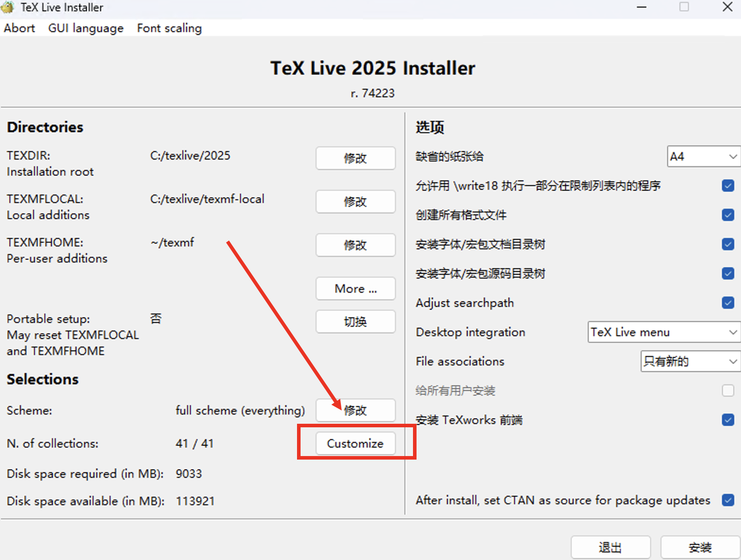The width and height of the screenshot is (741, 560).
Task: Toggle portable setup with 切换 button
Action: pos(355,322)
